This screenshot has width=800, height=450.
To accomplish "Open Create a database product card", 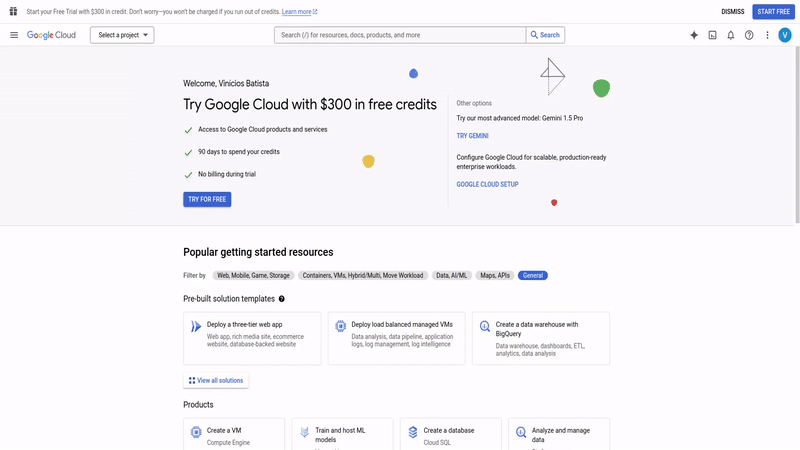I will 451,434.
